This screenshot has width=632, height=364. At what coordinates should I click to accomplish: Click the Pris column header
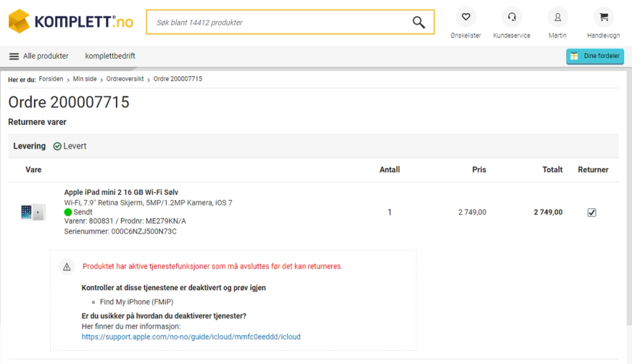pos(479,170)
